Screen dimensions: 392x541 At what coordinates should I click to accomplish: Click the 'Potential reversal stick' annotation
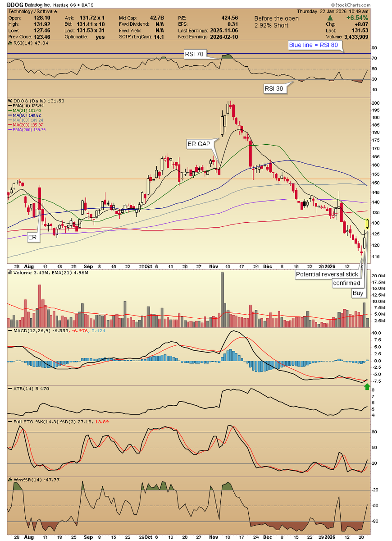click(x=327, y=274)
